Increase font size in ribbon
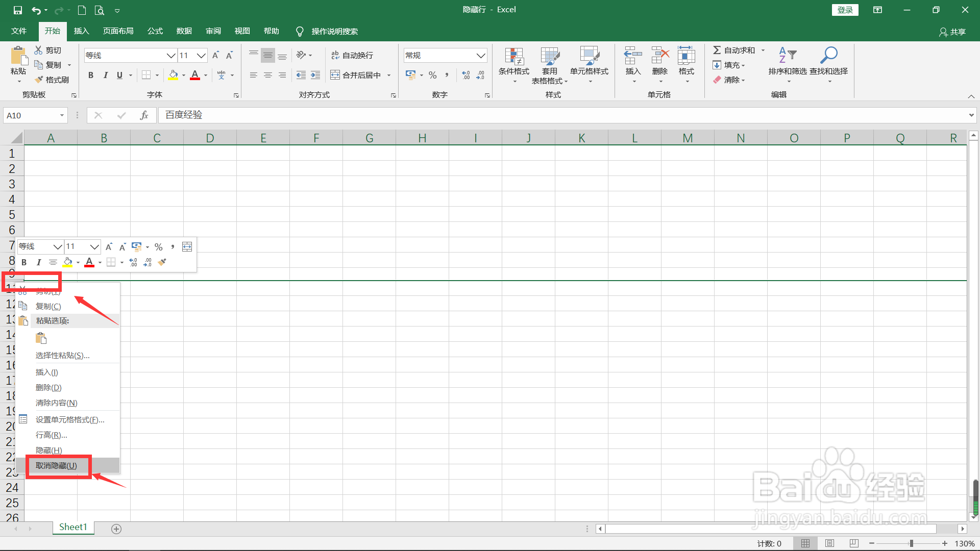 [215, 55]
